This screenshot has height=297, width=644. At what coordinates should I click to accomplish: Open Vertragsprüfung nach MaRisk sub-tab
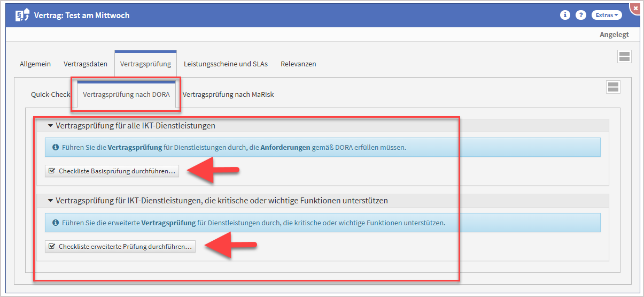[x=228, y=94]
